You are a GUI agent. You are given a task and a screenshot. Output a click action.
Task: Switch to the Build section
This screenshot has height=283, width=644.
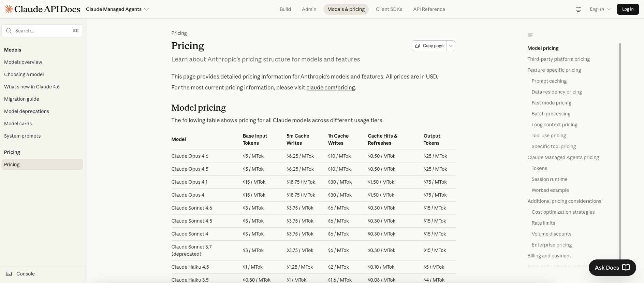[x=285, y=9]
